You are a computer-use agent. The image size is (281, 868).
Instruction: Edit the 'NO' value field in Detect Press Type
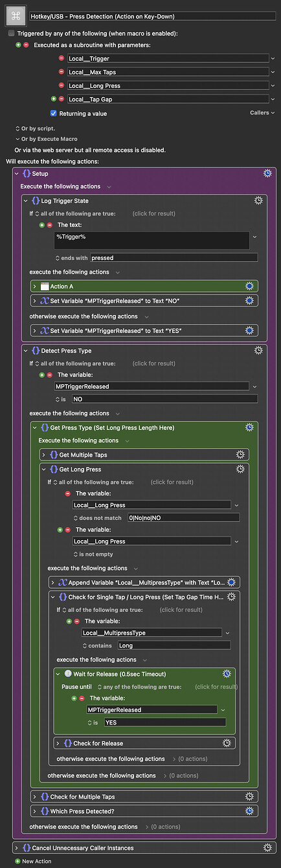click(x=164, y=399)
